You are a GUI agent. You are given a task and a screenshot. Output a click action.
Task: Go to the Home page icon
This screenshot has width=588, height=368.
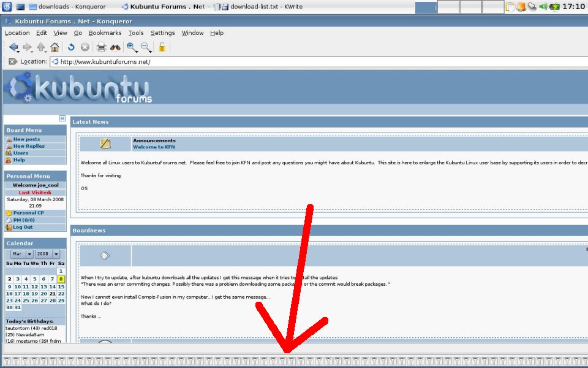tap(55, 47)
